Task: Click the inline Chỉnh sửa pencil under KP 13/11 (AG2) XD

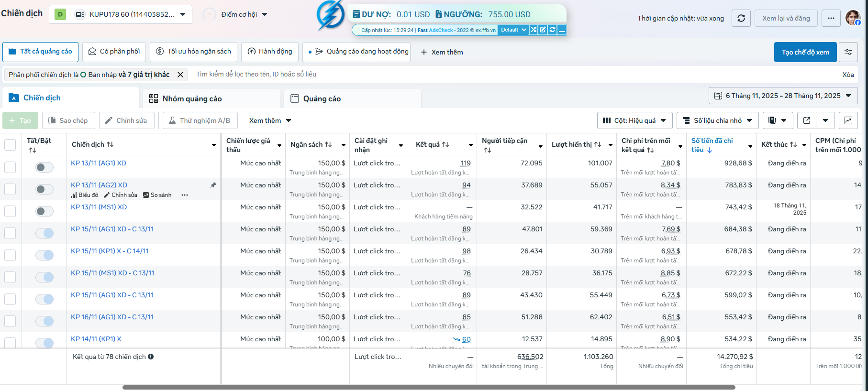Action: point(121,195)
